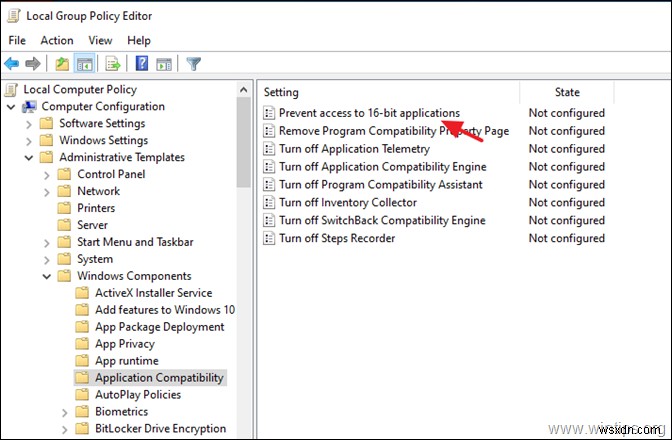This screenshot has width=672, height=440.
Task: Open the Action menu
Action: (56, 40)
